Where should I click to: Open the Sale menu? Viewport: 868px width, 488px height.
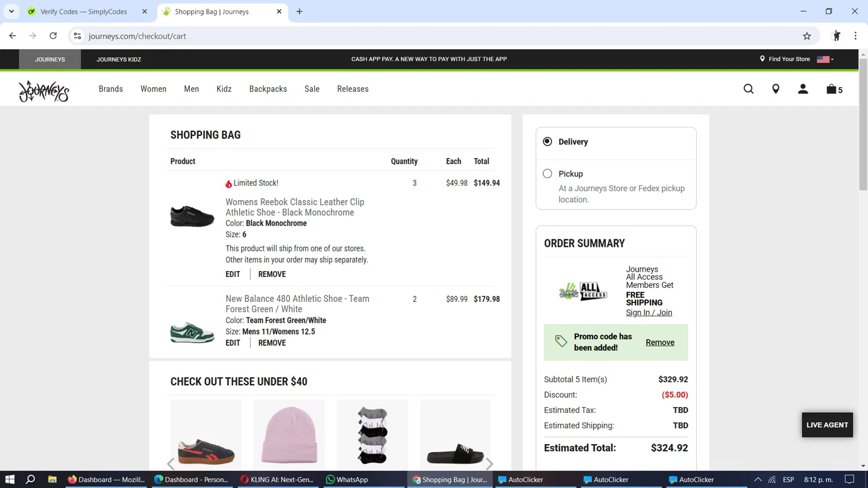click(312, 89)
